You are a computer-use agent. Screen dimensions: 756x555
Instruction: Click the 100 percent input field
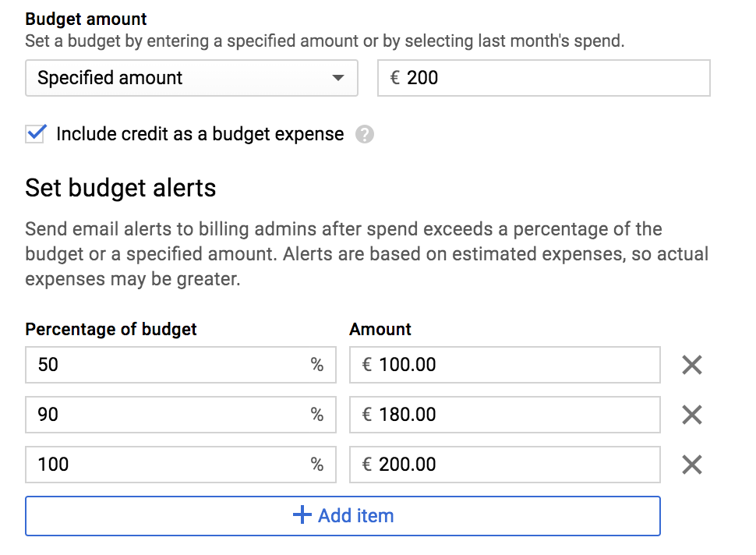[x=181, y=465]
